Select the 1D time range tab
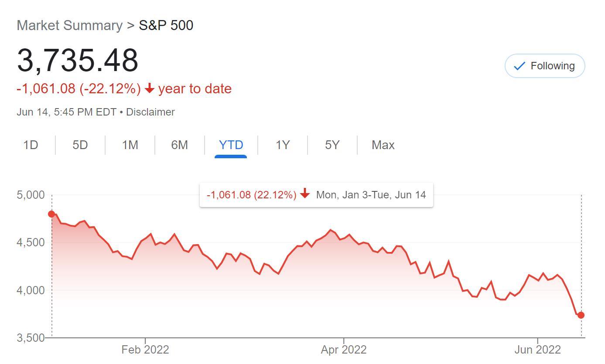This screenshot has height=364, width=605. 31,145
